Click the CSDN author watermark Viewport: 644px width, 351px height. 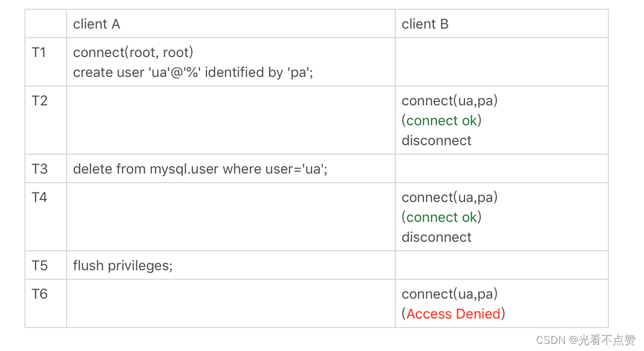[586, 340]
